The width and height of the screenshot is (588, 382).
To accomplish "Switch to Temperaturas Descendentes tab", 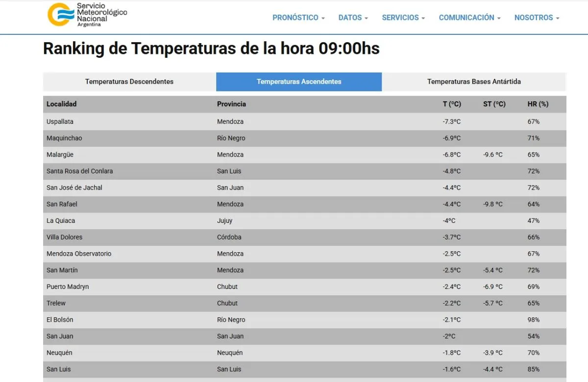I will coord(129,82).
